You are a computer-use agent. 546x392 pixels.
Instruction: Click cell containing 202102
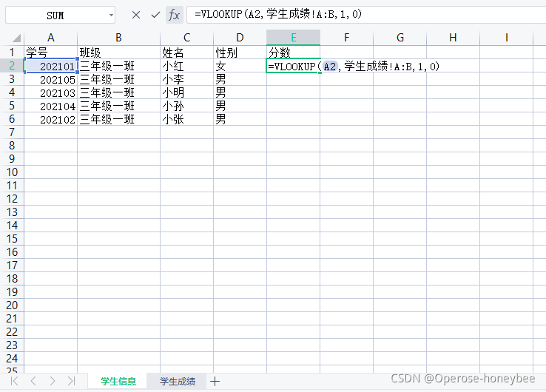(x=51, y=119)
